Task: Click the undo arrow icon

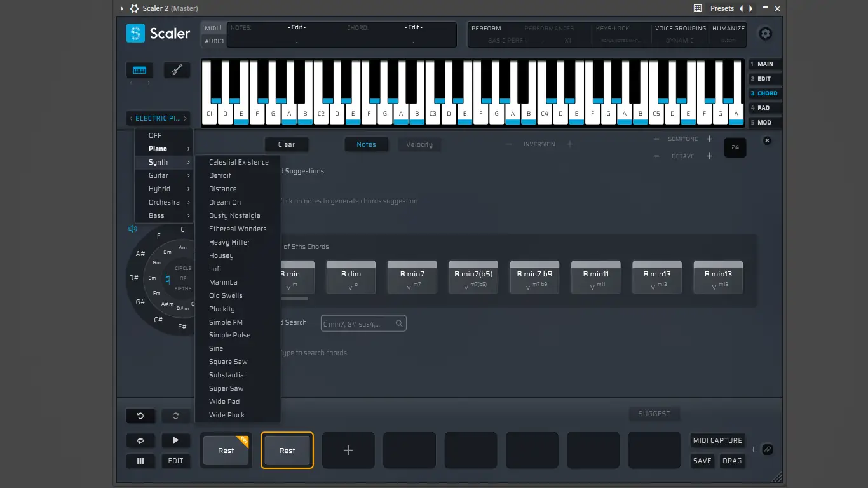Action: [x=140, y=416]
